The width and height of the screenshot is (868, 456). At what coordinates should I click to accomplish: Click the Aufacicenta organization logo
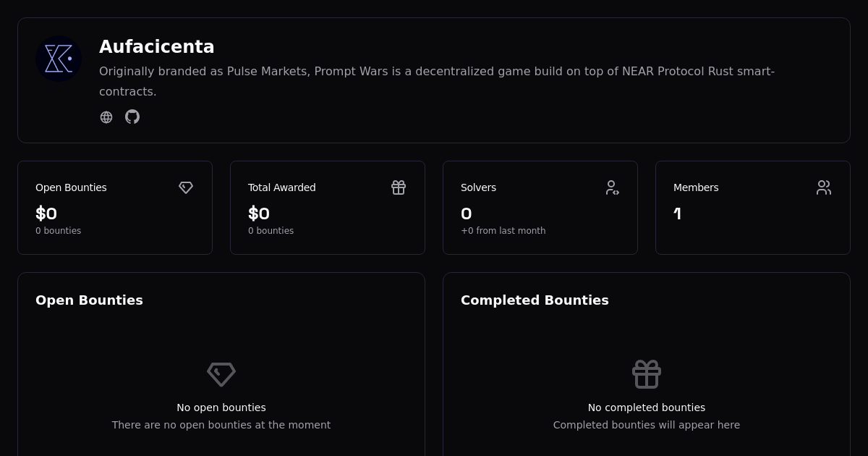[59, 59]
